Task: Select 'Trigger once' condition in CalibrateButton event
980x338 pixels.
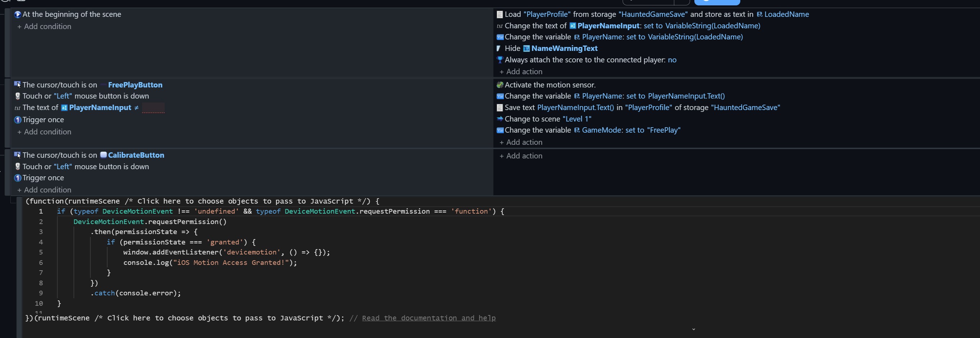Action: point(43,178)
